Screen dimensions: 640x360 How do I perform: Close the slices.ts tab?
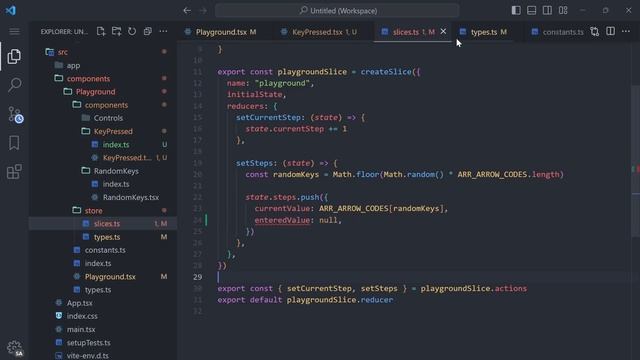(x=443, y=31)
